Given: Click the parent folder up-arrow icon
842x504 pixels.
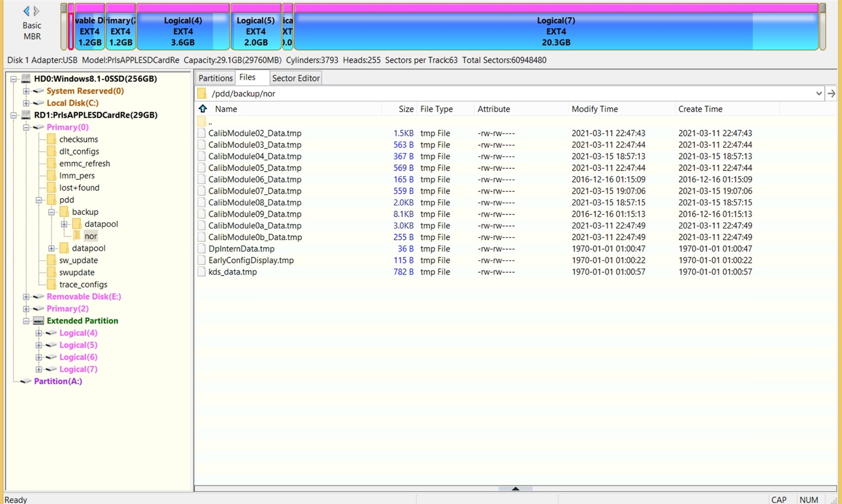Looking at the screenshot, I should pos(203,109).
